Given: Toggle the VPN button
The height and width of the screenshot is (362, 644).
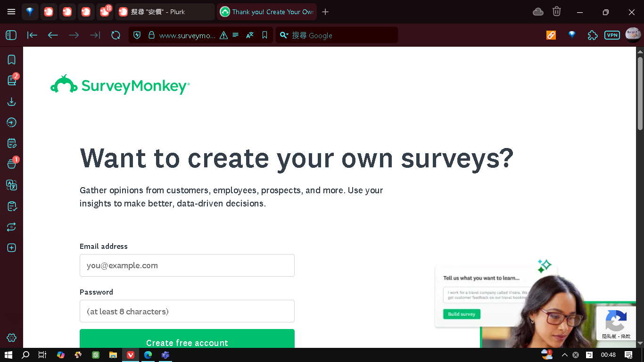Looking at the screenshot, I should 612,35.
